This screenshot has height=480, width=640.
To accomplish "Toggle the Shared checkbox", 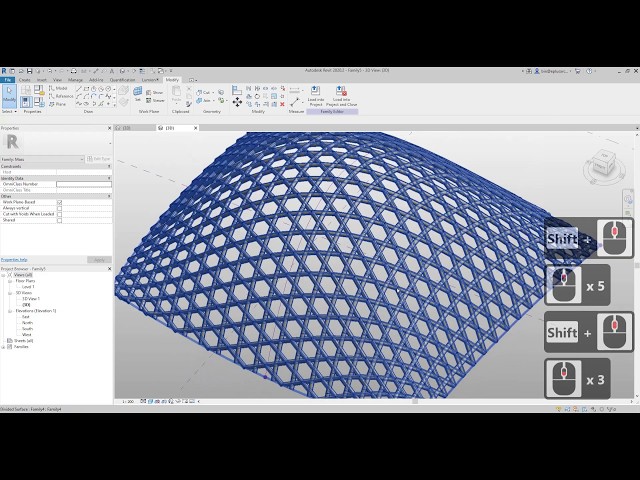I will click(60, 220).
